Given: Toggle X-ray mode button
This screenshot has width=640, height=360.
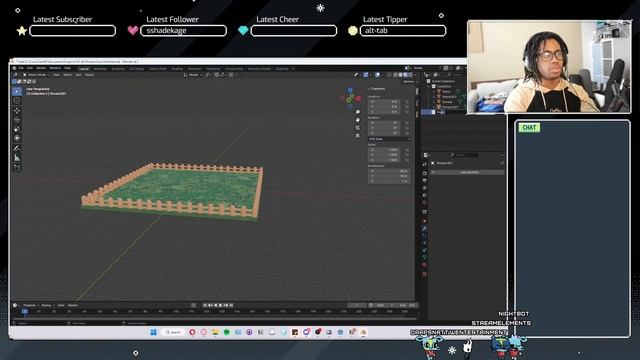Looking at the screenshot, I should [389, 75].
